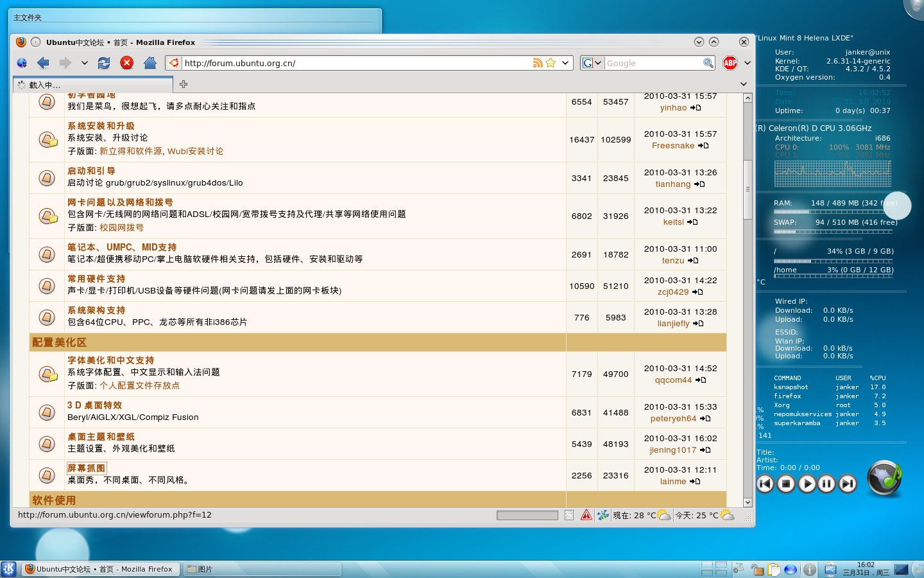Image resolution: width=924 pixels, height=578 pixels.
Task: Click the Firefox window menu icon in title bar
Action: tap(21, 42)
